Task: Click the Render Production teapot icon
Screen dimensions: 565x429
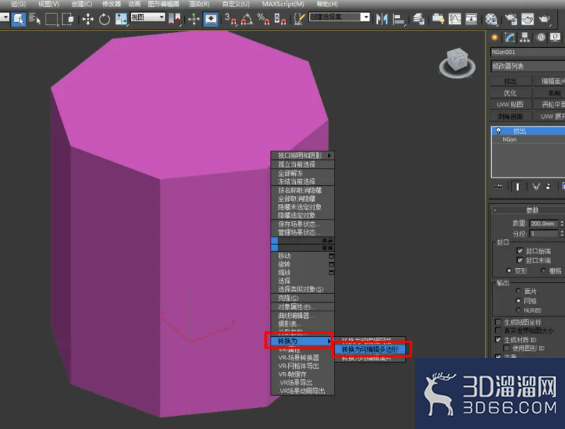Action: pyautogui.click(x=544, y=19)
